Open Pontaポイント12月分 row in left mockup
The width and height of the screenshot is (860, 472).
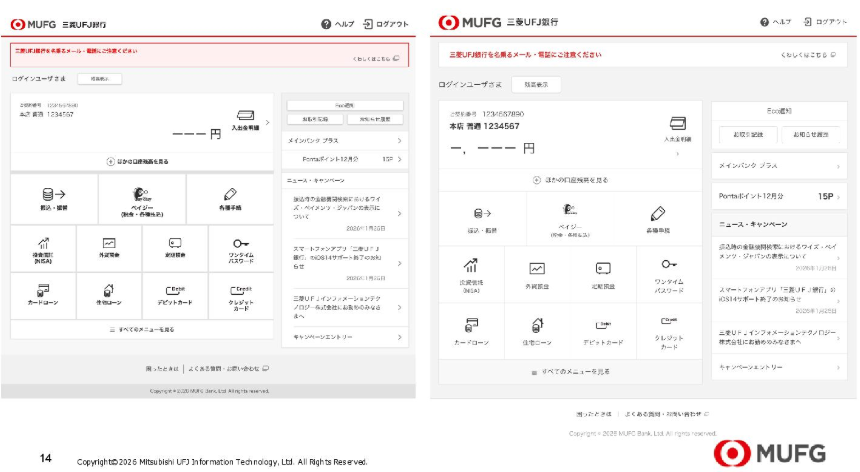344,160
